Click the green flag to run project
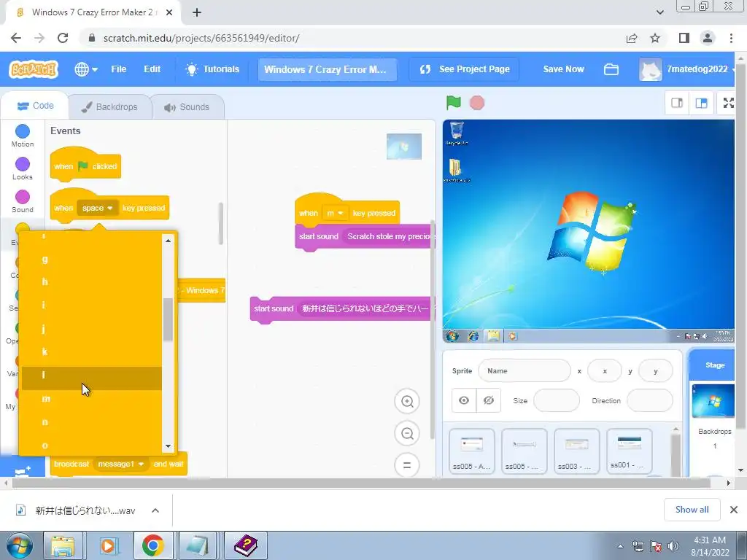This screenshot has height=560, width=747. (454, 102)
